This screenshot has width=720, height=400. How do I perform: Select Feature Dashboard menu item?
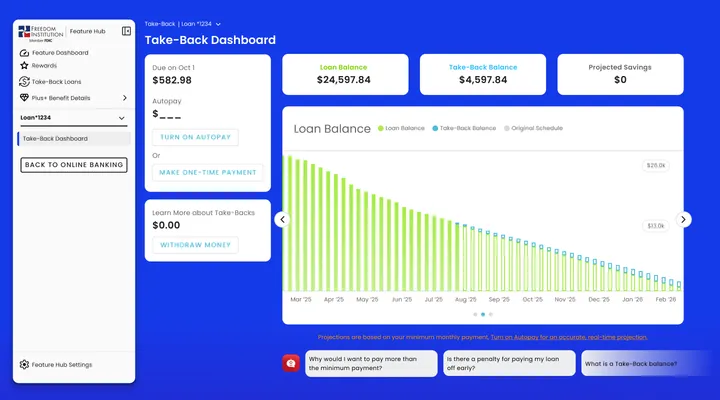pyautogui.click(x=60, y=53)
